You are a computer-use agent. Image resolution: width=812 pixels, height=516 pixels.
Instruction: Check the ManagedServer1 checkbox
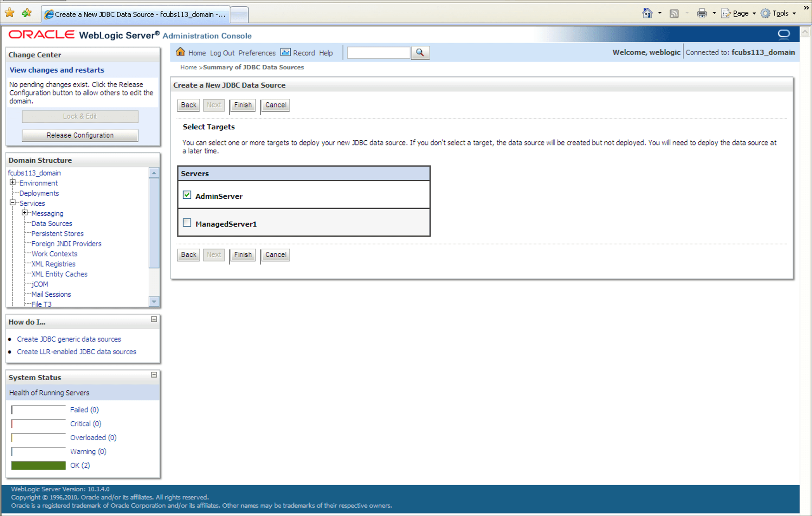coord(187,223)
